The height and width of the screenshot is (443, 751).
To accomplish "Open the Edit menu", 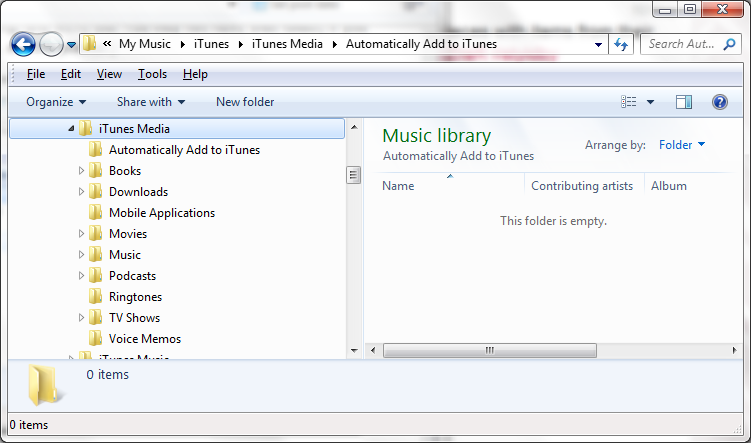I will tap(71, 74).
